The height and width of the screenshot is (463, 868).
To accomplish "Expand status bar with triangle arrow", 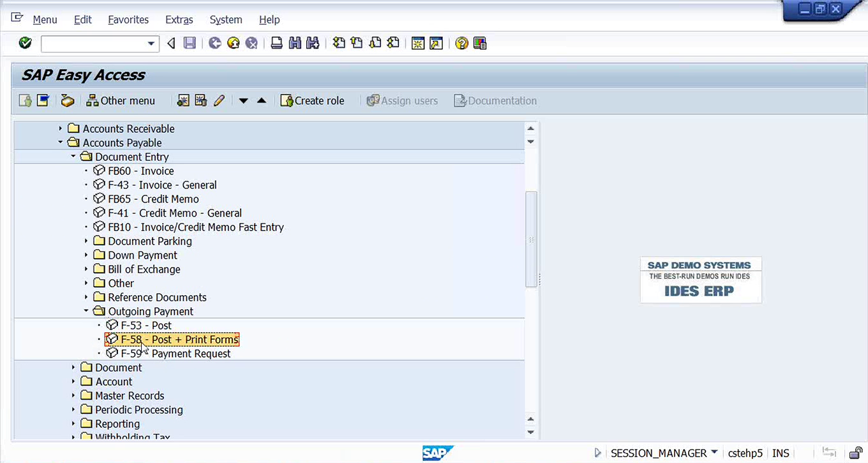I will (x=597, y=453).
